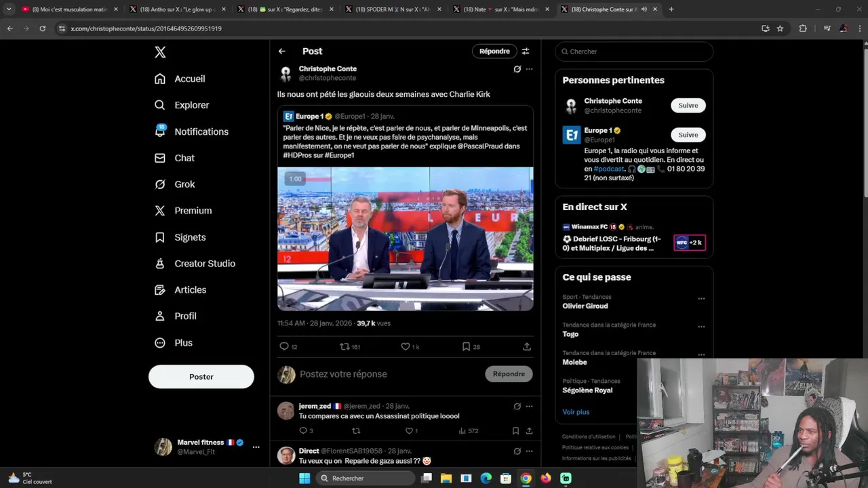The height and width of the screenshot is (488, 868).
Task: Open the Plus more menu
Action: (x=174, y=343)
